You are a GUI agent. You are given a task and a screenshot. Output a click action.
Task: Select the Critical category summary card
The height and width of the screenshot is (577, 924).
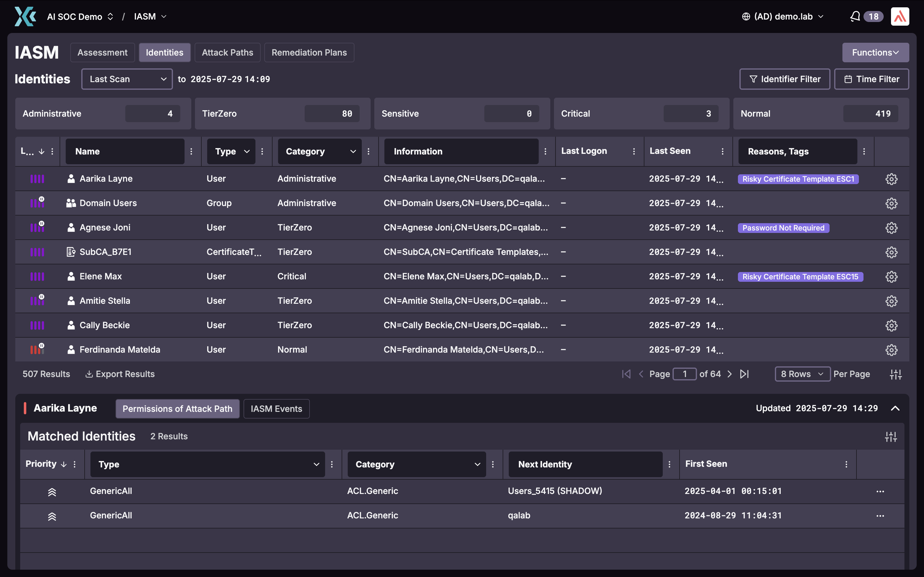point(641,114)
